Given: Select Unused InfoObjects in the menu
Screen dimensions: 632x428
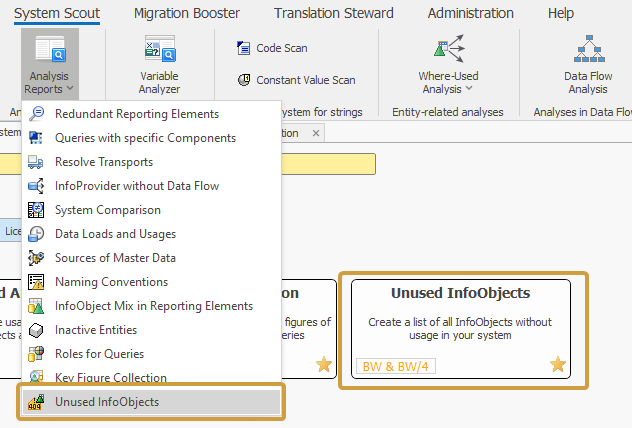Looking at the screenshot, I should (106, 402).
